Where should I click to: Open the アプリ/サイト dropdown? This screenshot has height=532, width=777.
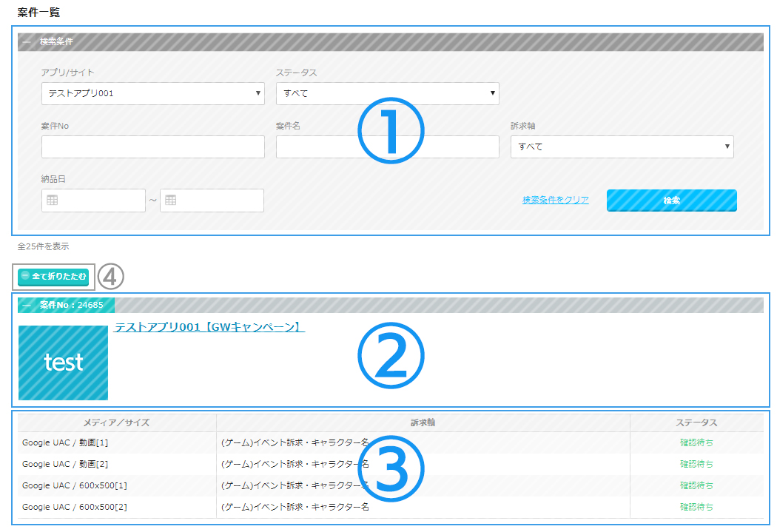pos(152,94)
